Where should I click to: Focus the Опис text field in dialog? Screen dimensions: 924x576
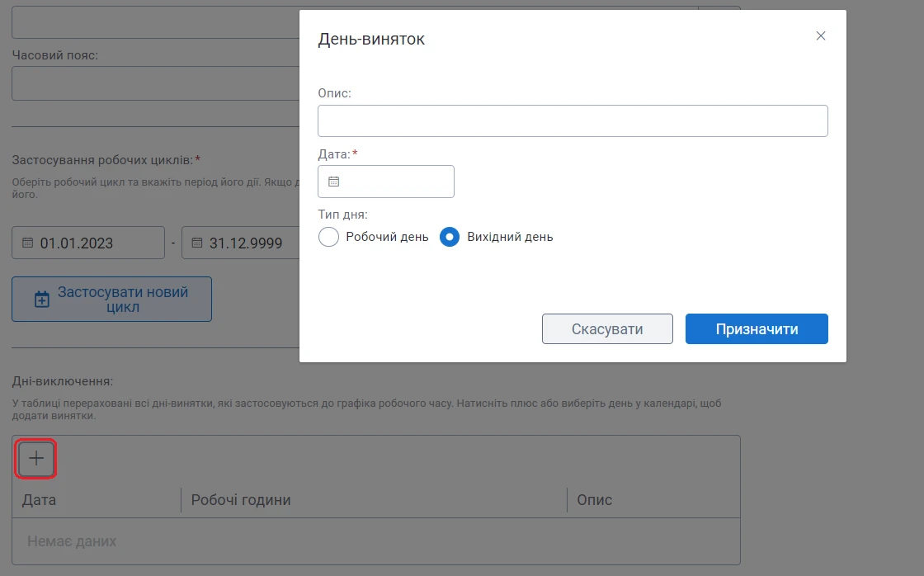(573, 120)
